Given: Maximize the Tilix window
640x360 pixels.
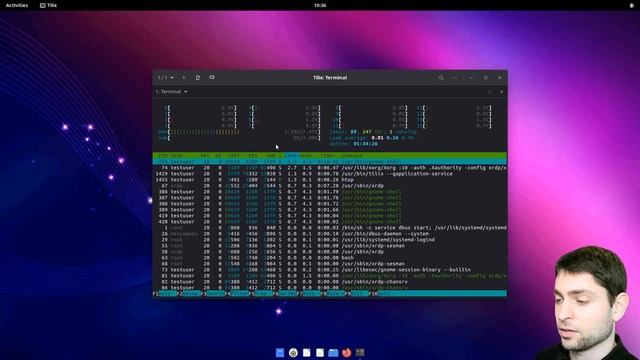Looking at the screenshot, I should pos(486,78).
